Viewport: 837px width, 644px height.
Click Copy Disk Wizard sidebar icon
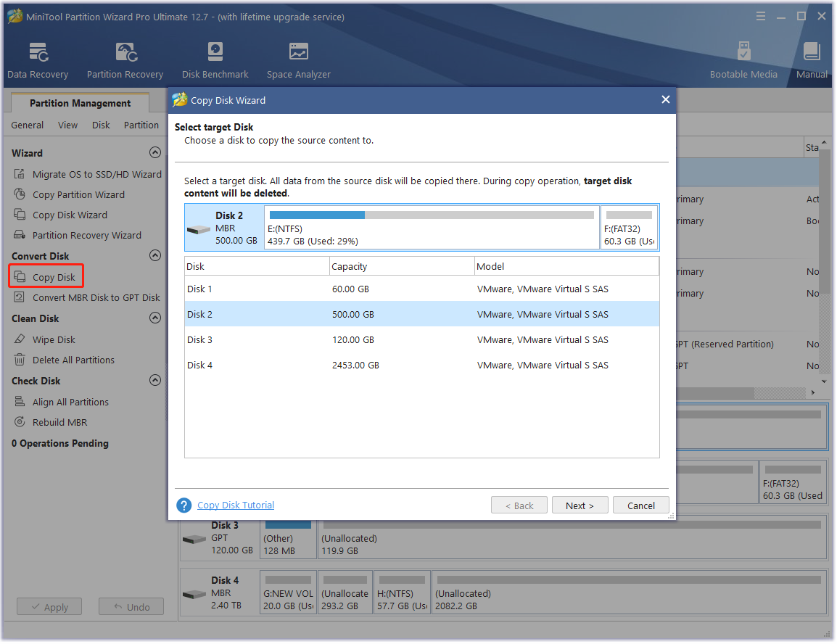[x=19, y=215]
